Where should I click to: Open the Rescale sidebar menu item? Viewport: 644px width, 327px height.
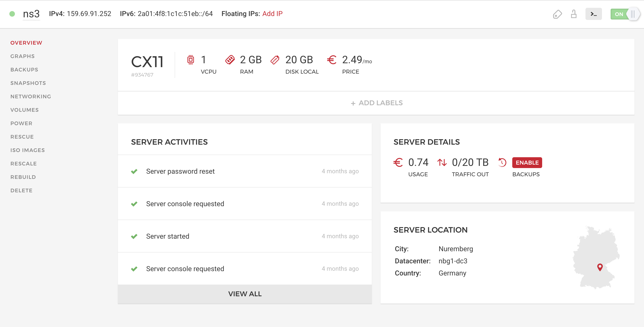click(x=23, y=164)
